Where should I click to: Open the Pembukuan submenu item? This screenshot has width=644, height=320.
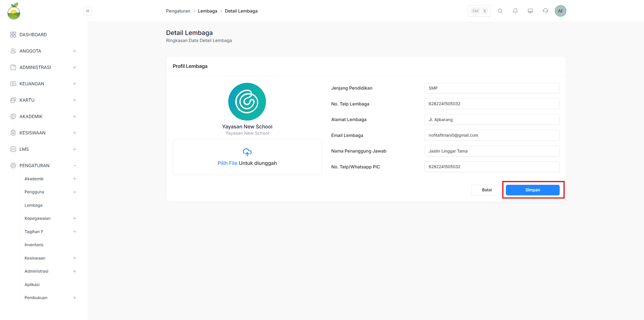point(36,298)
